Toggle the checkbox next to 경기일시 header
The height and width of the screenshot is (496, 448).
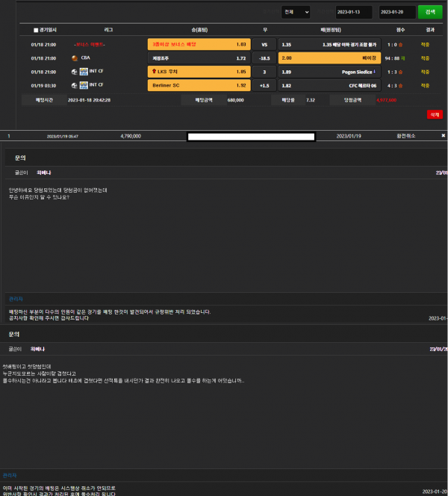(36, 30)
